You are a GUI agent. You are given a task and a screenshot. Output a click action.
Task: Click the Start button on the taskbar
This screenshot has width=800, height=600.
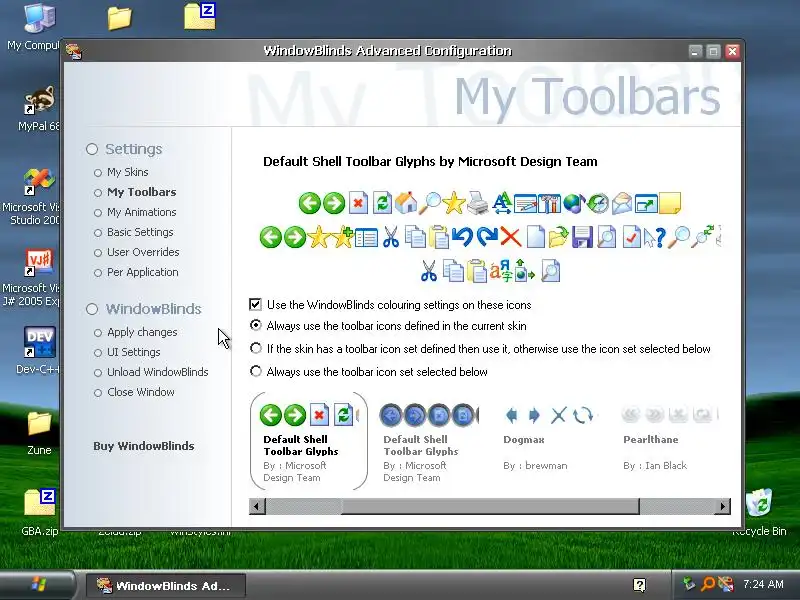click(37, 585)
